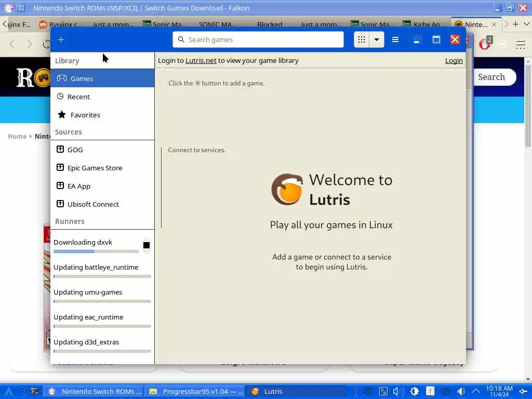
Task: Click the Sources section header
Action: pyautogui.click(x=68, y=132)
